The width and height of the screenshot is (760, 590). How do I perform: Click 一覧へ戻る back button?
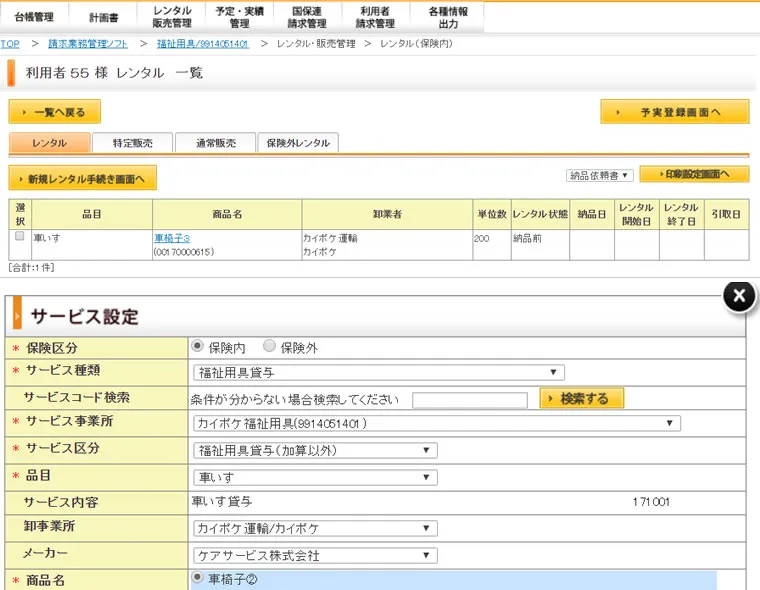[x=54, y=112]
